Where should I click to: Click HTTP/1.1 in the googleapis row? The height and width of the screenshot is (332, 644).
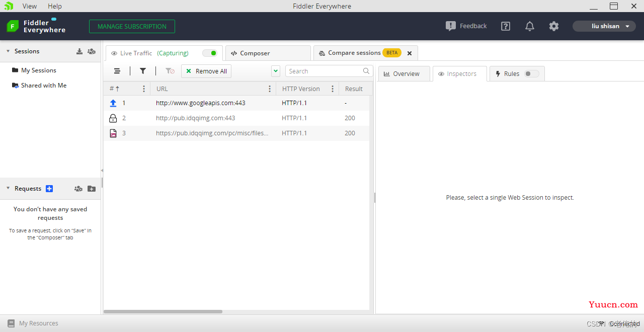click(294, 103)
